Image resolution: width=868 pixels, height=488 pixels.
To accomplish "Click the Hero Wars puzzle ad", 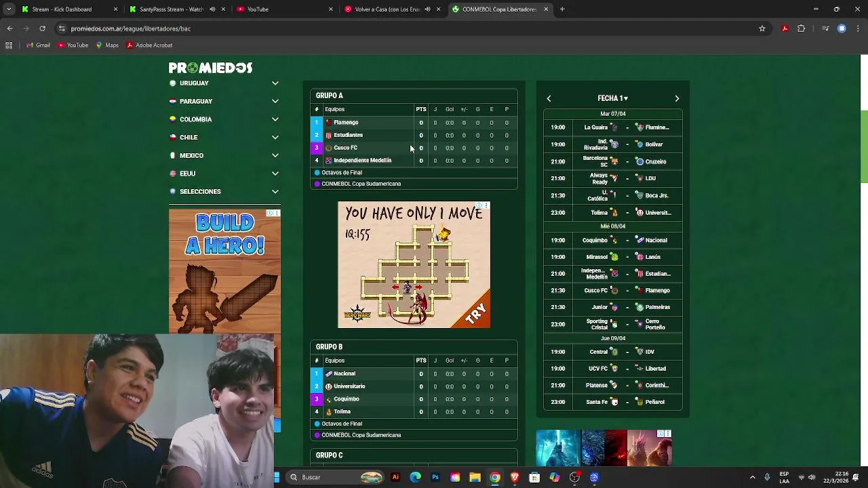I will click(x=414, y=265).
